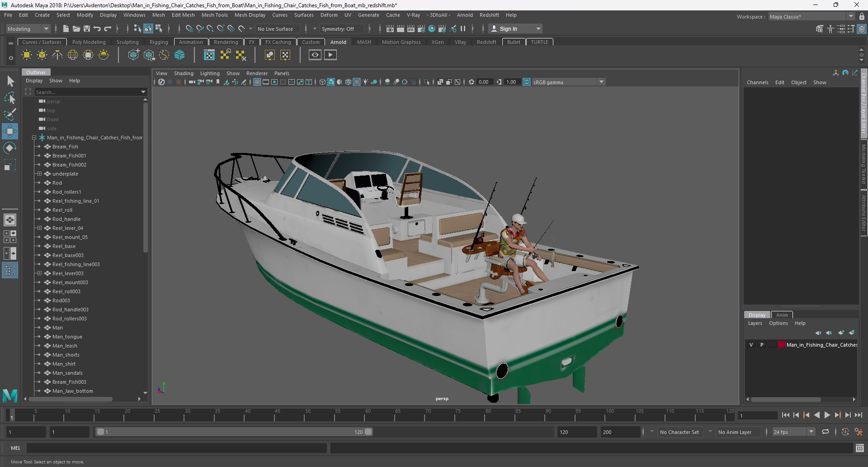The width and height of the screenshot is (868, 467).
Task: Switch to the Rigging shelf tab
Action: 159,42
